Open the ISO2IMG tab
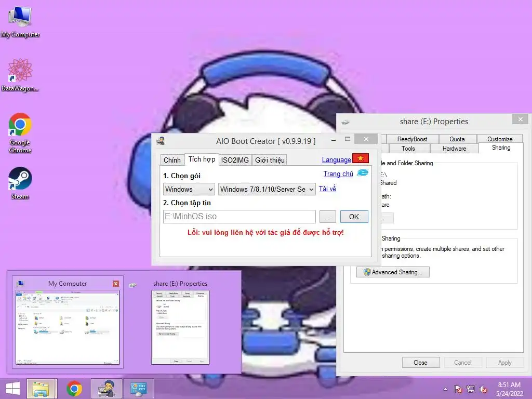532x399 pixels. (235, 160)
